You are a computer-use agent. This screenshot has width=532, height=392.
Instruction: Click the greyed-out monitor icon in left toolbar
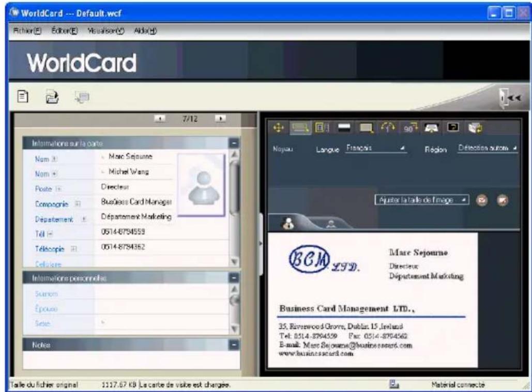pyautogui.click(x=82, y=97)
